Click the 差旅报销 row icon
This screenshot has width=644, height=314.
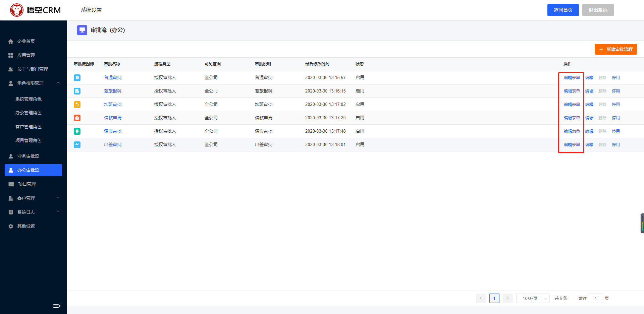click(77, 91)
